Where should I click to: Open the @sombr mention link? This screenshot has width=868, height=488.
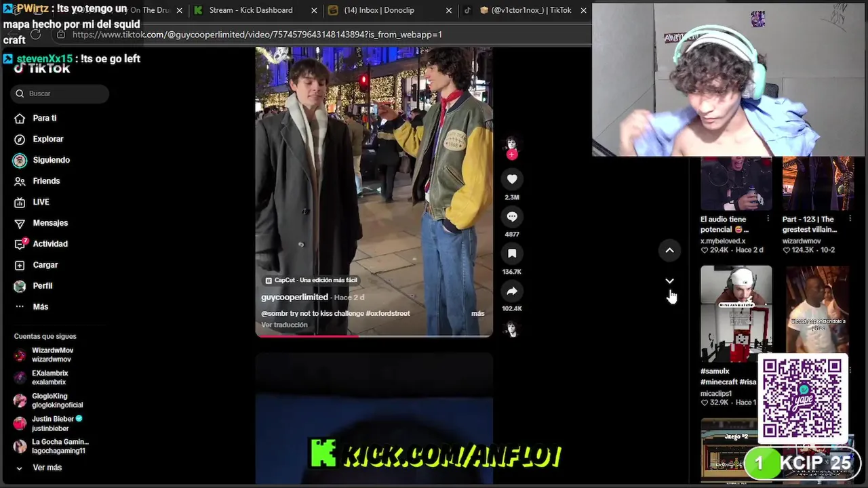[274, 313]
